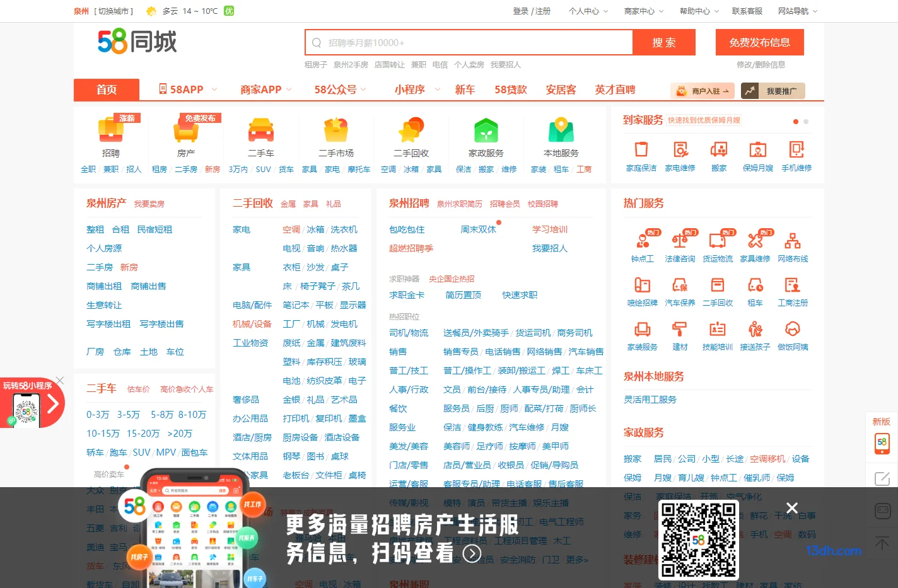The width and height of the screenshot is (898, 588).
Task: Open the 新版 app icon in sidebar
Action: click(x=882, y=443)
